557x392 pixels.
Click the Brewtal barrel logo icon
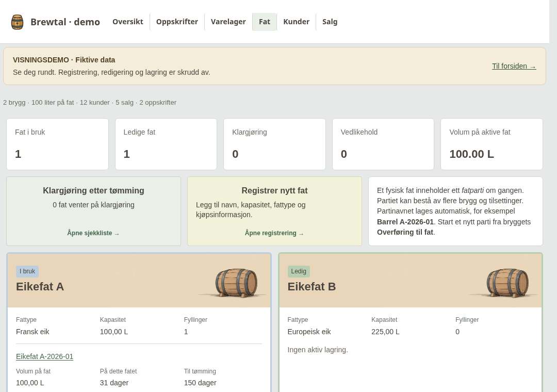[x=17, y=22]
